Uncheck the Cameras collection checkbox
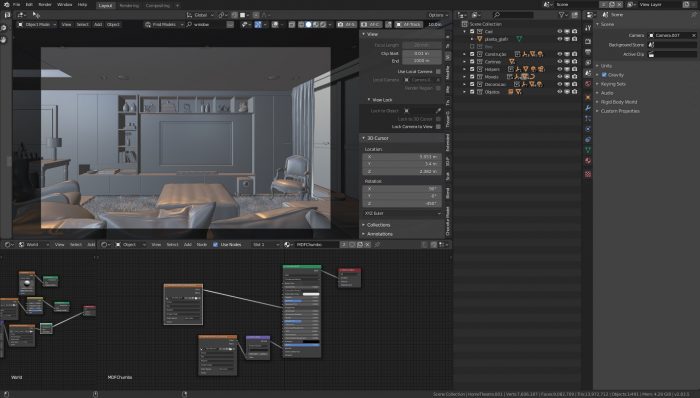This screenshot has height=398, width=700. point(472,62)
